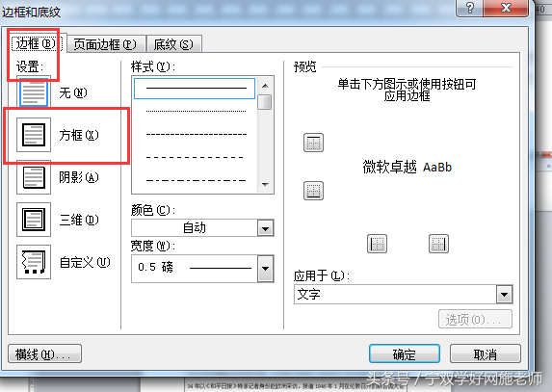
Task: Click the 方框 label text
Action: (x=78, y=135)
